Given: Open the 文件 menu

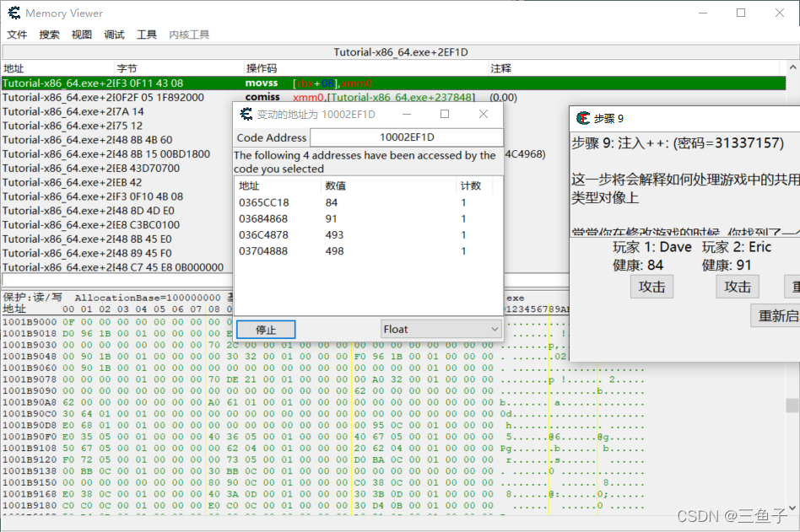Looking at the screenshot, I should point(17,34).
